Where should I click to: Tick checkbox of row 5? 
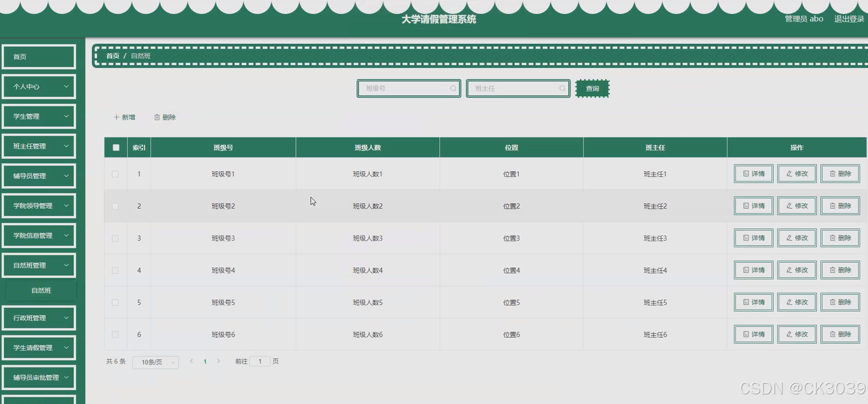115,303
